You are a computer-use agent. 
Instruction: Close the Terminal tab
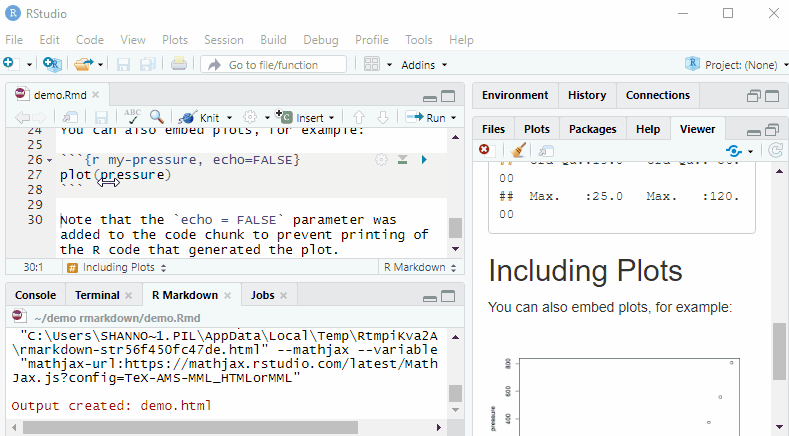click(x=128, y=296)
